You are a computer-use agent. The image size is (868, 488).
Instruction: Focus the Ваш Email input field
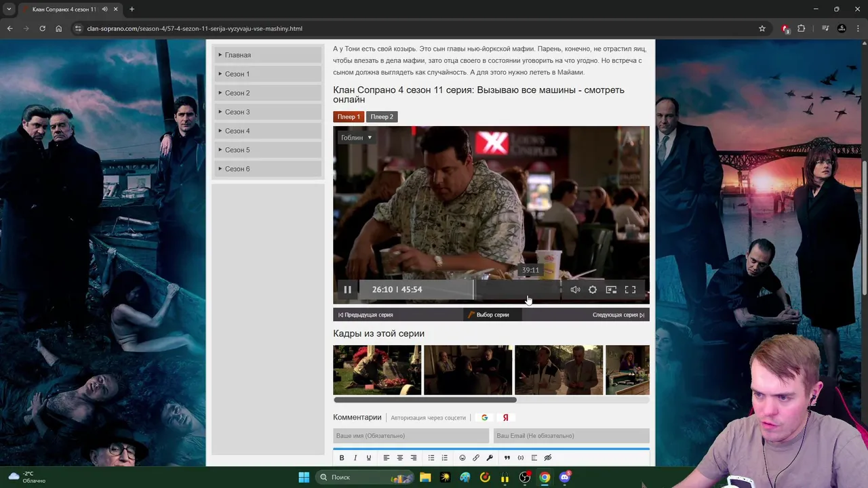(572, 436)
